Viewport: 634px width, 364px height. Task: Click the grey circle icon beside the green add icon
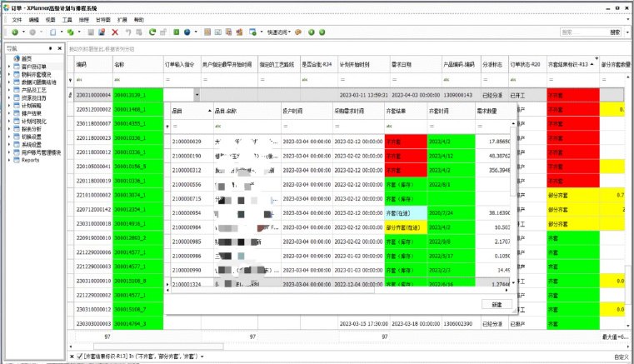point(32,32)
